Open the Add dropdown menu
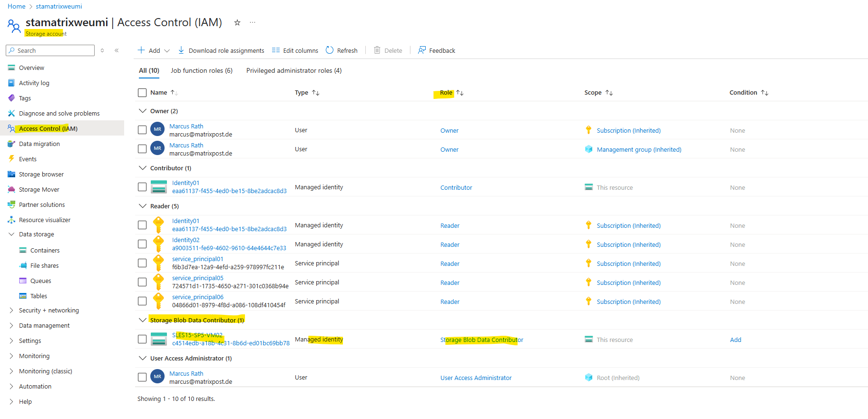This screenshot has height=419, width=868. tap(154, 50)
